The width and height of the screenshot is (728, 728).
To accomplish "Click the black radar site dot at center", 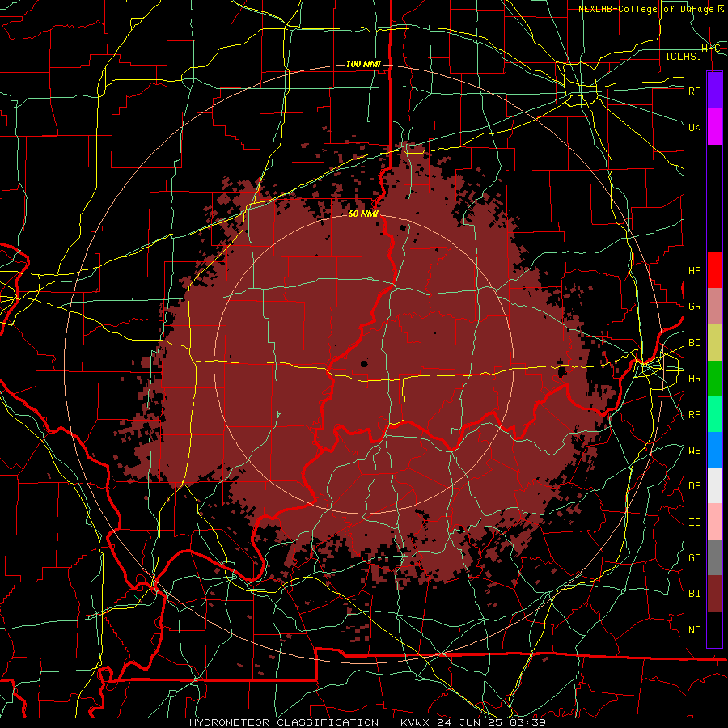I will (364, 364).
